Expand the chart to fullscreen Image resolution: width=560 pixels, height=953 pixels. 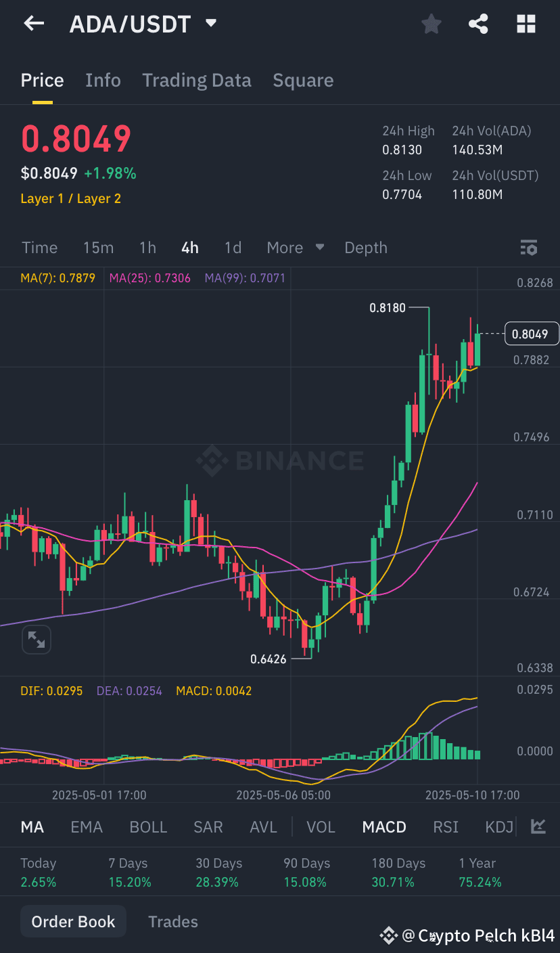pos(36,639)
